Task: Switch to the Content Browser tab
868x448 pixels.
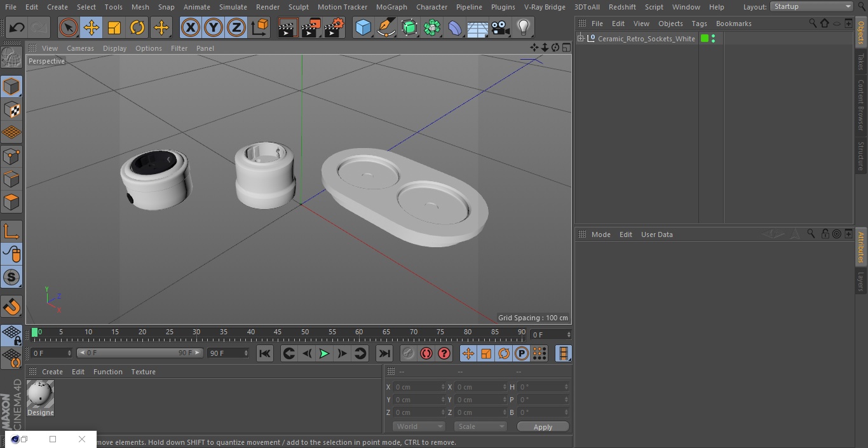Action: click(x=861, y=105)
